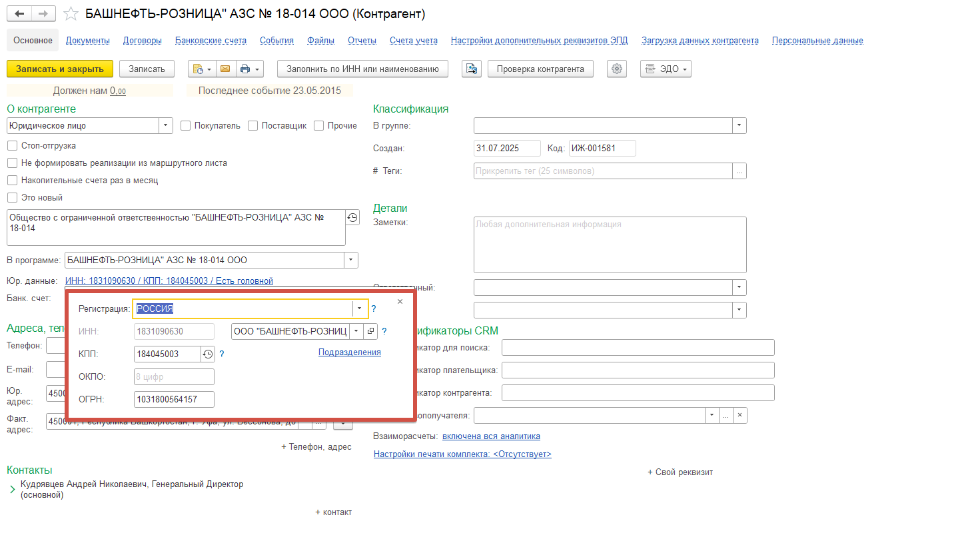Screen dimensions: 980x549
Task: Open получатель field dropdown arrow
Action: tap(712, 416)
